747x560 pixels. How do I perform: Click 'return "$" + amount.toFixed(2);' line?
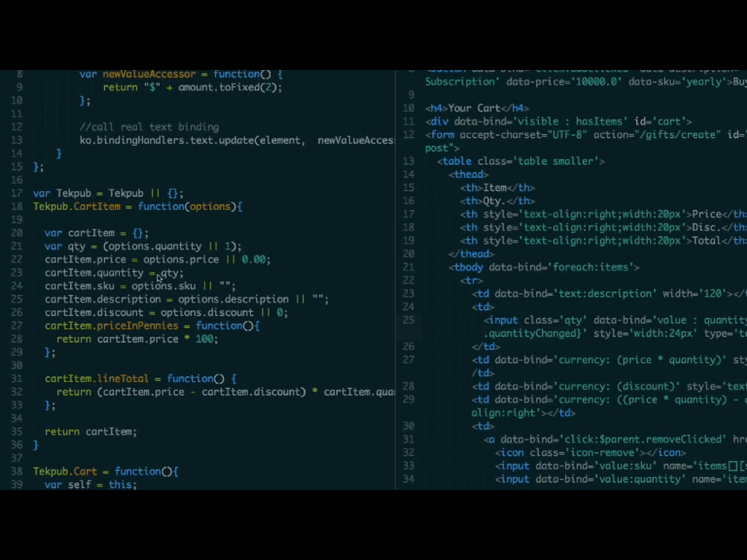click(193, 87)
